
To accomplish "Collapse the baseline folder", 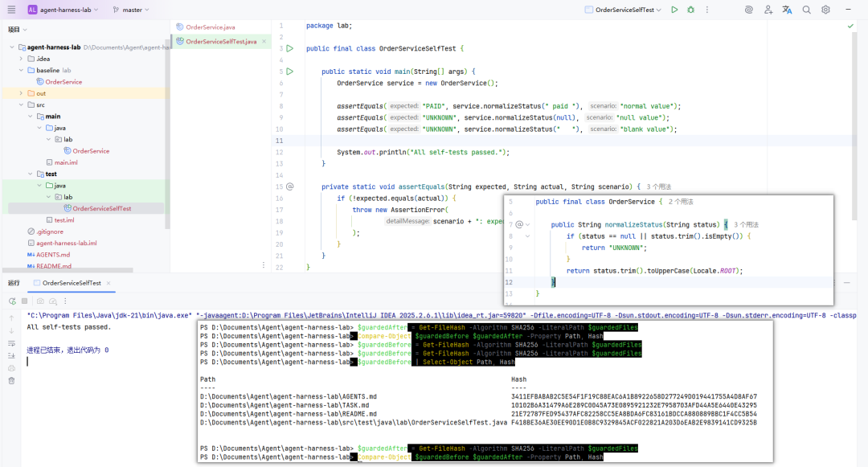I will [21, 70].
